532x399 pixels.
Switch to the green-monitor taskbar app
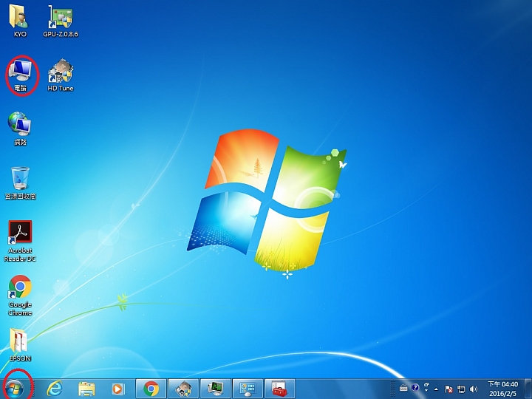[216, 389]
